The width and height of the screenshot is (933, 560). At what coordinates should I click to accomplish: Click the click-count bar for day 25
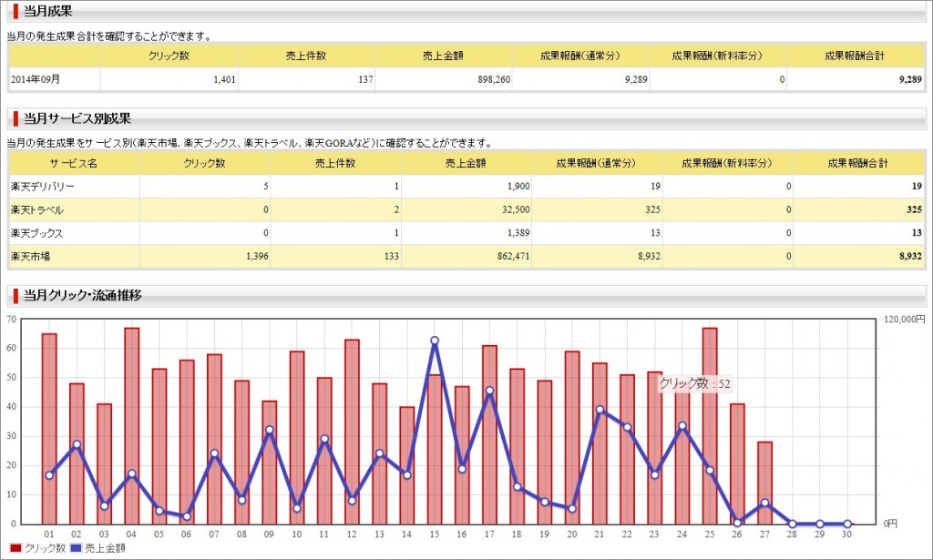709,425
